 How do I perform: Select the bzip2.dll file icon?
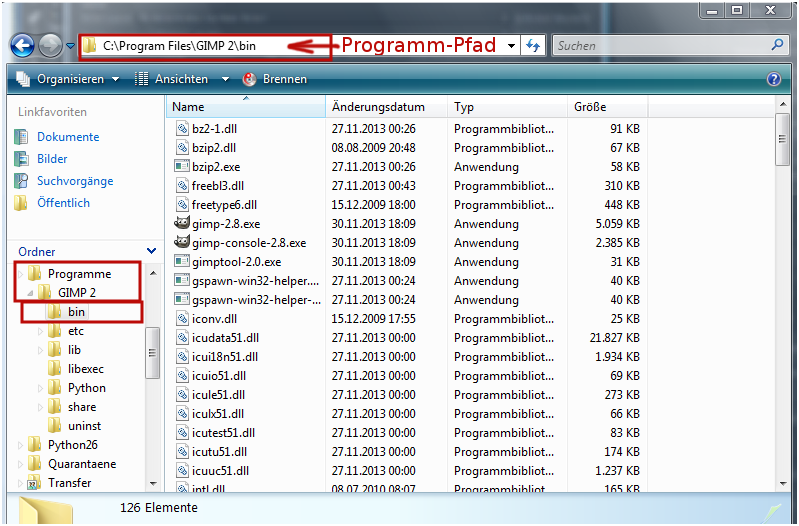coord(182,147)
